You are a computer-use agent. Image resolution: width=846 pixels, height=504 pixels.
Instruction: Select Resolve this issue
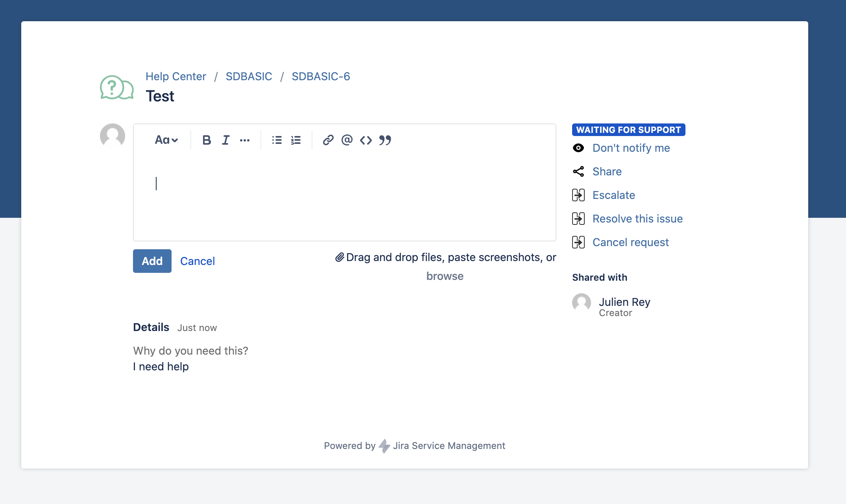(x=637, y=219)
